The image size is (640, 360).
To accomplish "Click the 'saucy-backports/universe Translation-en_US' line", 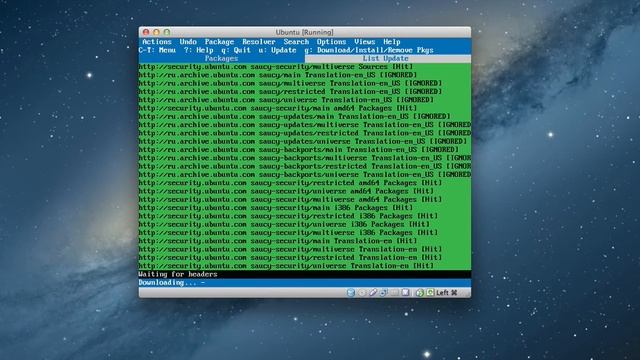I will 305,175.
